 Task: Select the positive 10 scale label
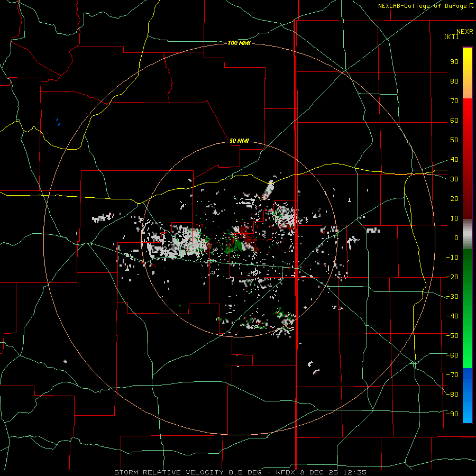point(454,218)
